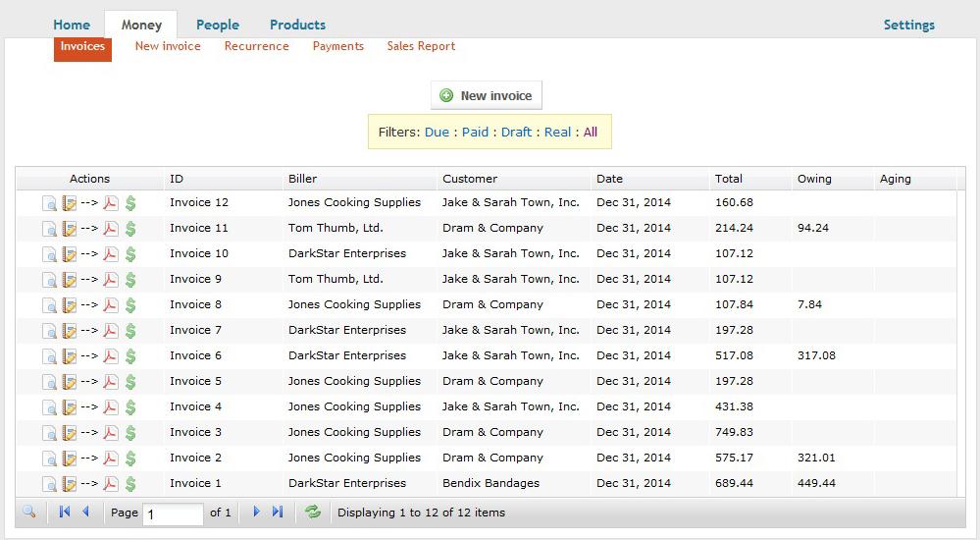Show only Paid invoices
The height and width of the screenshot is (540, 980).
[x=475, y=132]
